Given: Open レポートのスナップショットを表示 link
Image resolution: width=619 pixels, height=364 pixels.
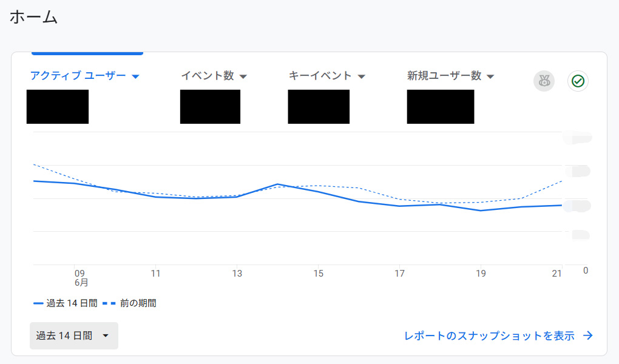Looking at the screenshot, I should (x=490, y=335).
